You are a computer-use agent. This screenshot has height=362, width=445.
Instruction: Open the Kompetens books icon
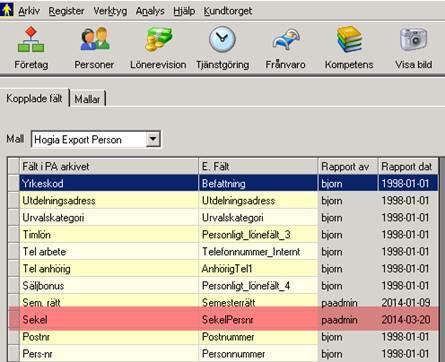pos(349,39)
